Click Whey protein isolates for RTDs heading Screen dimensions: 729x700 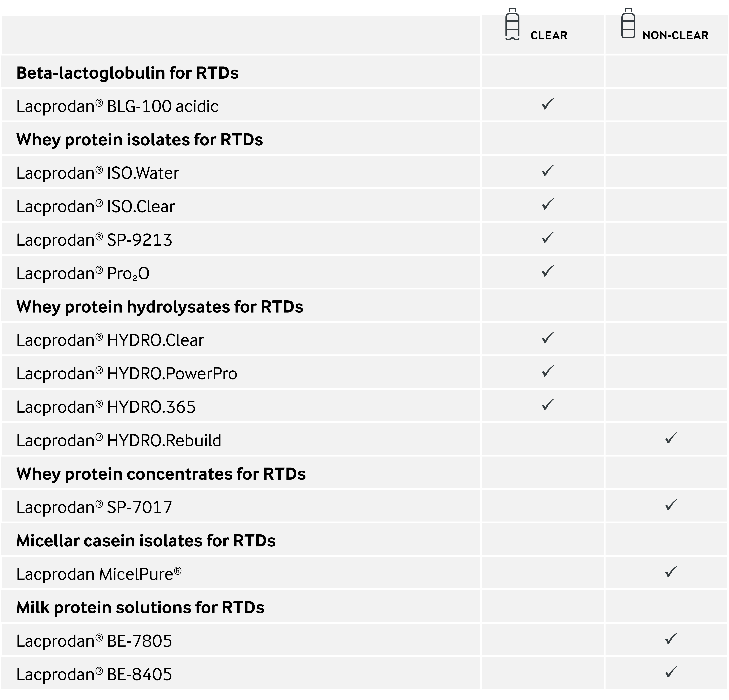pyautogui.click(x=140, y=140)
